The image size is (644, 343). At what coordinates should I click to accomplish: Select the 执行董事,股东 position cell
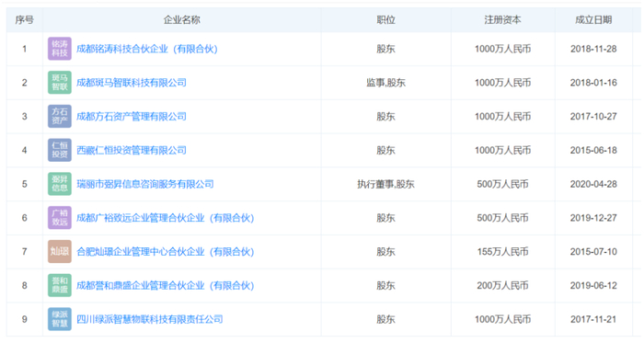385,184
